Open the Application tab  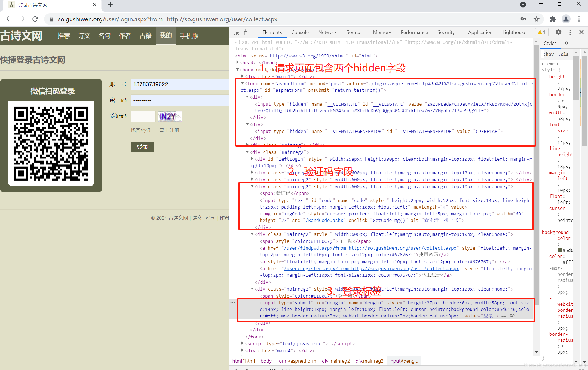pos(480,32)
